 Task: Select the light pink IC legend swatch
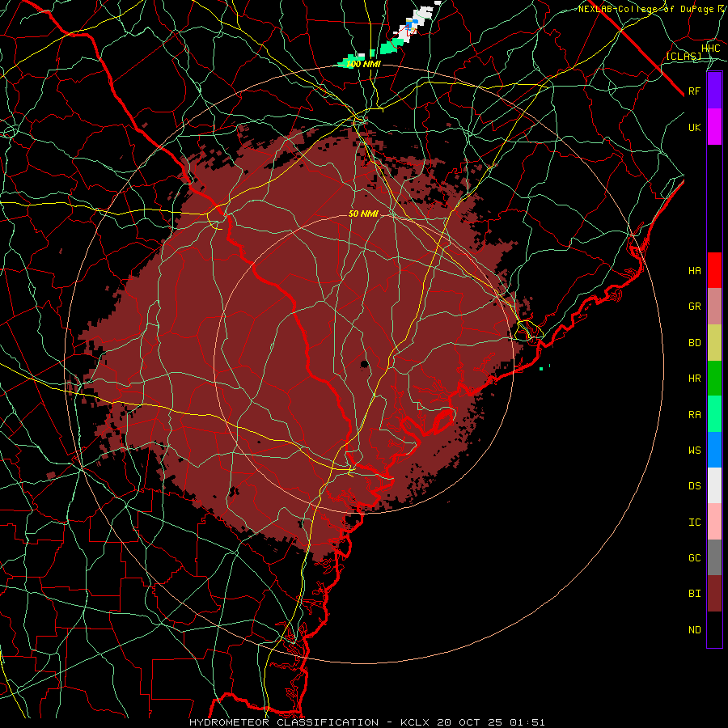click(714, 522)
